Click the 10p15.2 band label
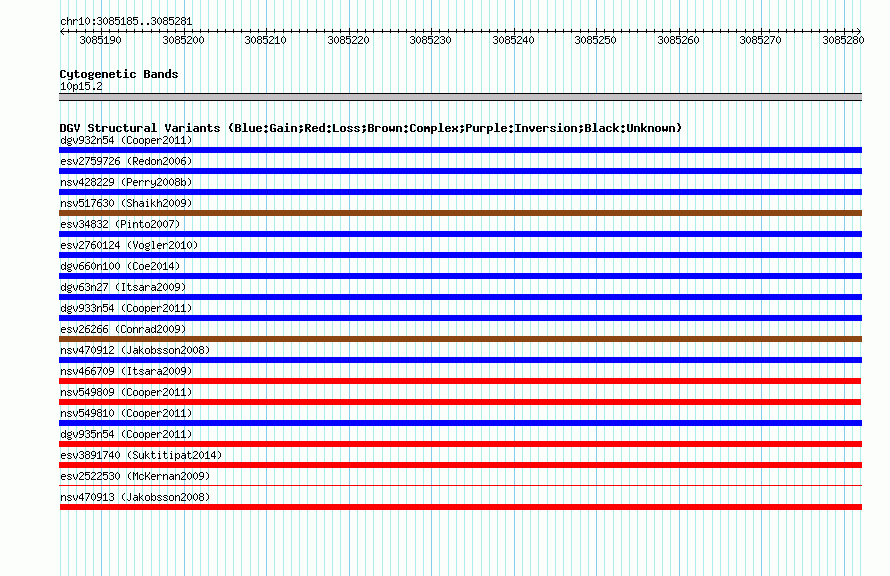Screen dimensions: 890x576 81,86
